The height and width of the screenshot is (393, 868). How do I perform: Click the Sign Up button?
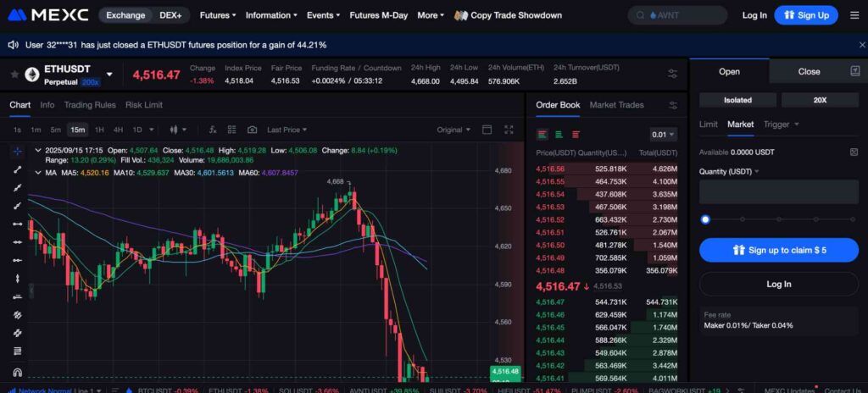pos(806,15)
